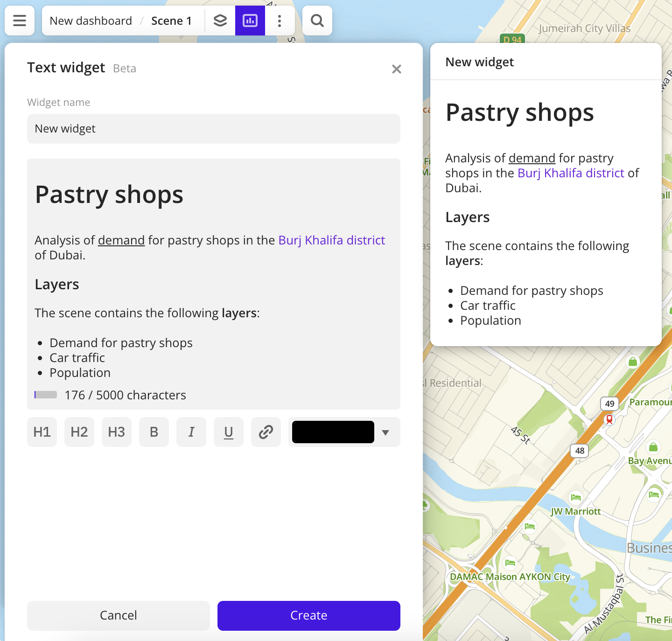This screenshot has height=641, width=672.
Task: Select the Scene 1 breadcrumb
Action: pyautogui.click(x=171, y=21)
